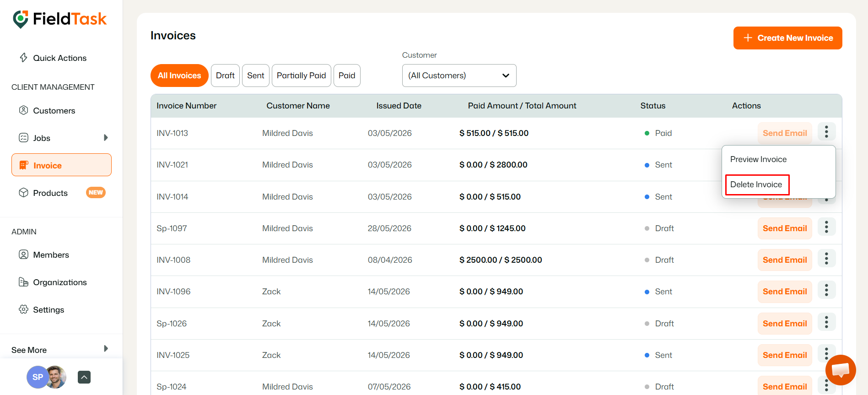Click invoice number INV-1014
Viewport: 868px width, 395px height.
pos(172,197)
